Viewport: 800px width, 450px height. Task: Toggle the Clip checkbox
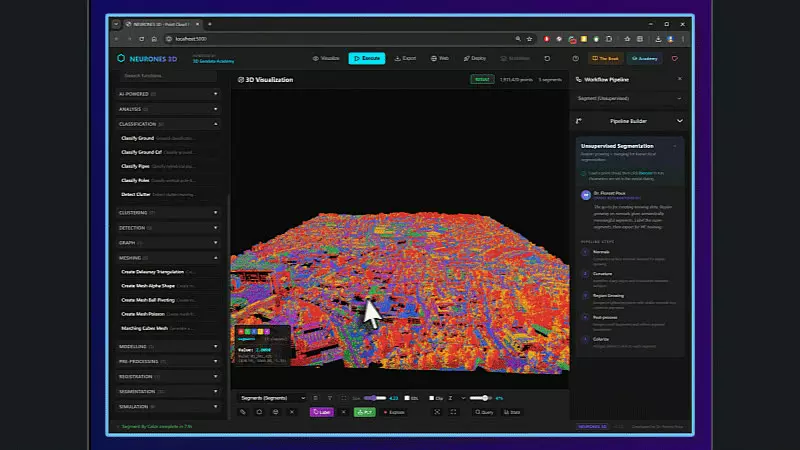(432, 398)
